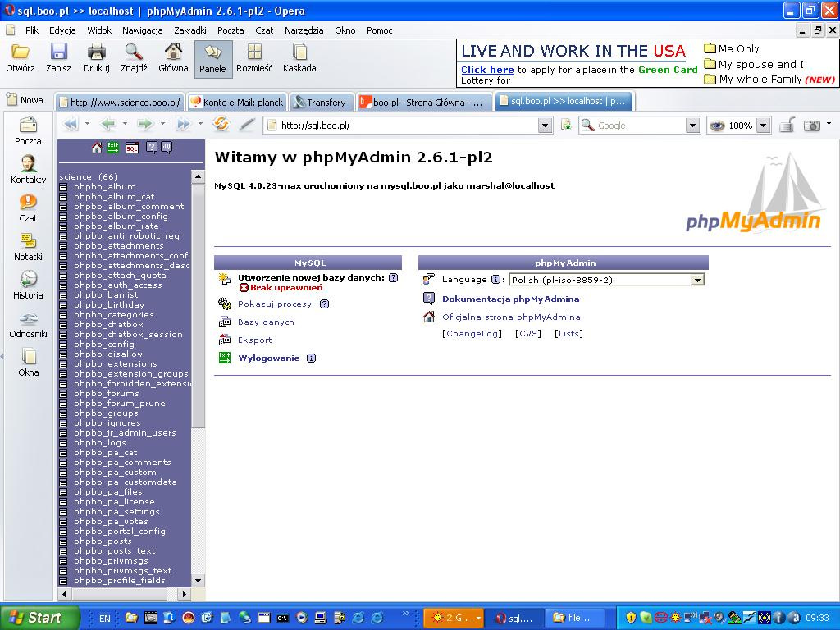Click the Rozmieść tile windows icon

[254, 58]
